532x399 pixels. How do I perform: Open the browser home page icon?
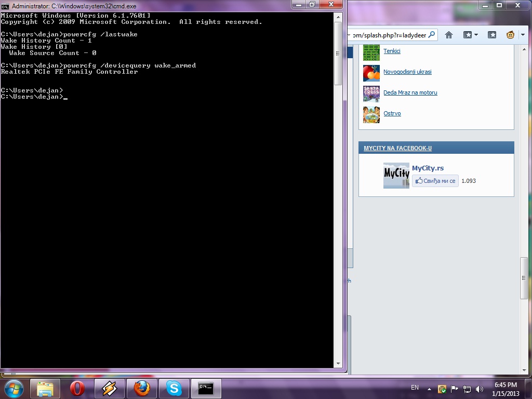pos(449,35)
